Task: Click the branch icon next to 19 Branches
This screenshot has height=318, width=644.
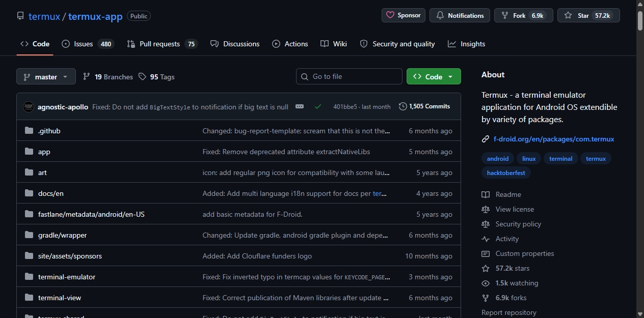Action: (87, 77)
